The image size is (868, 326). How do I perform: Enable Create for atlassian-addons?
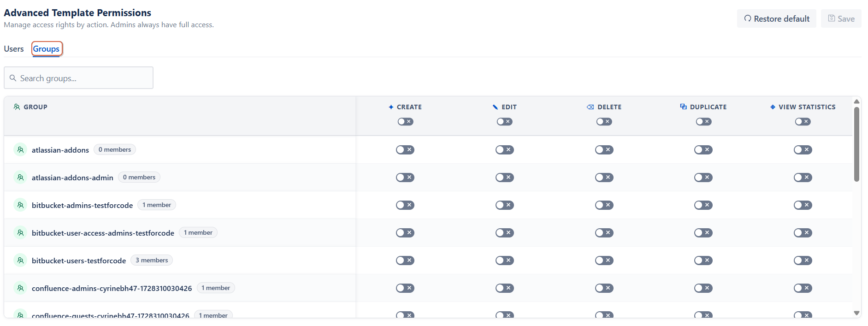click(405, 150)
